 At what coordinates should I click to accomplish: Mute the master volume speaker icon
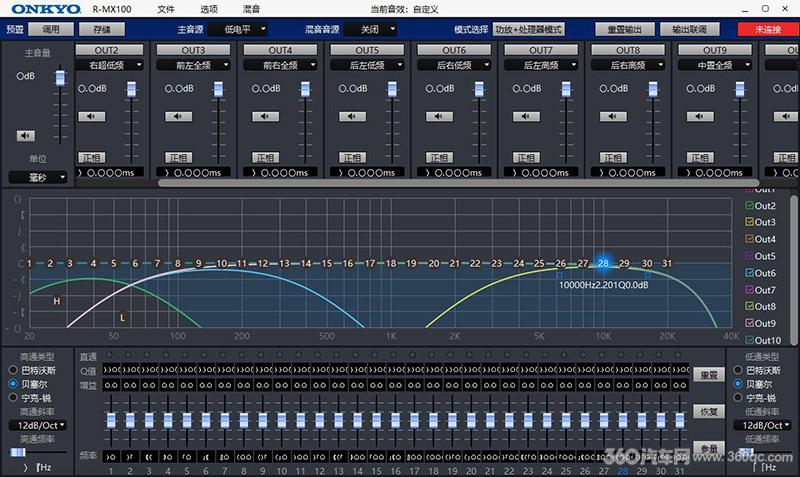click(26, 136)
